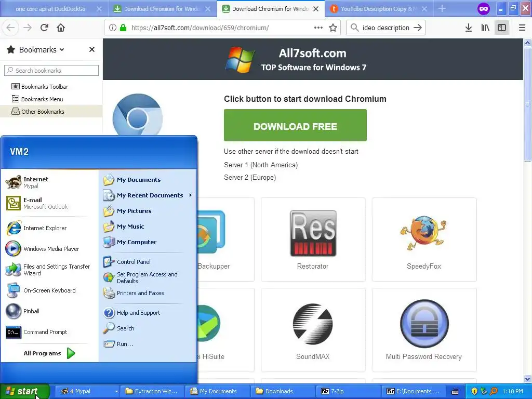532x399 pixels.
Task: Switch to first Download Chromium tab
Action: (161, 9)
